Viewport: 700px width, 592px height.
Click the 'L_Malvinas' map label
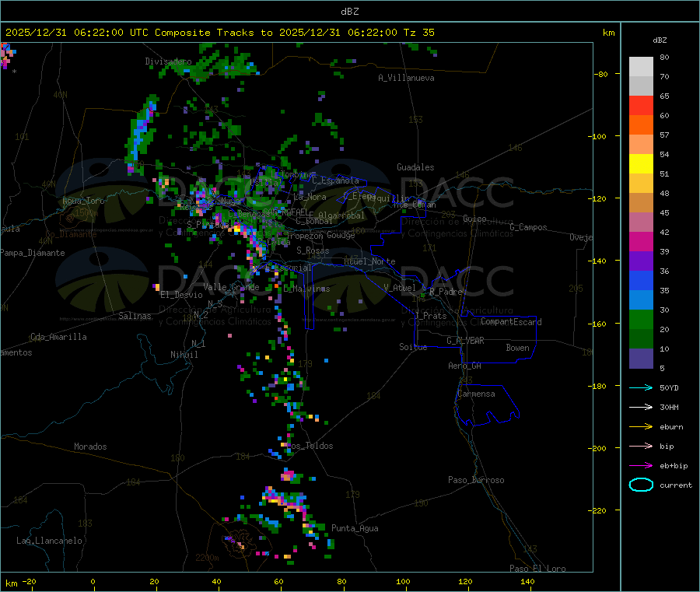(x=306, y=289)
